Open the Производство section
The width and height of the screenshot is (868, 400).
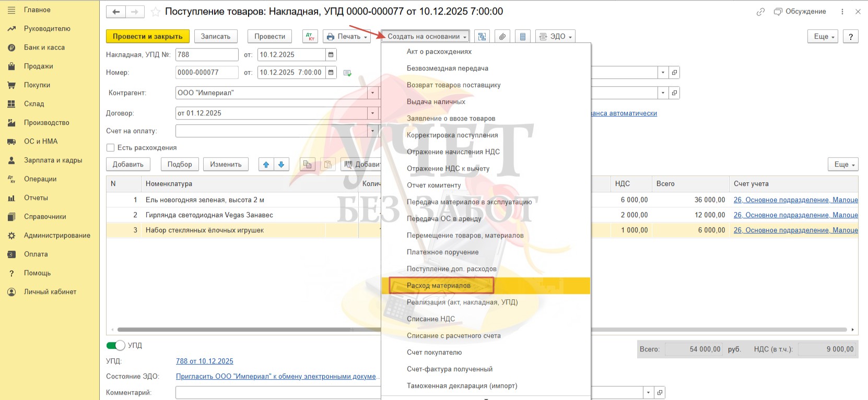coord(46,123)
